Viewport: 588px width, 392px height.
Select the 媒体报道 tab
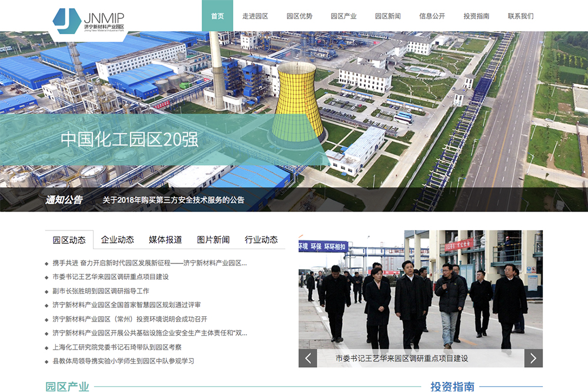pyautogui.click(x=165, y=240)
